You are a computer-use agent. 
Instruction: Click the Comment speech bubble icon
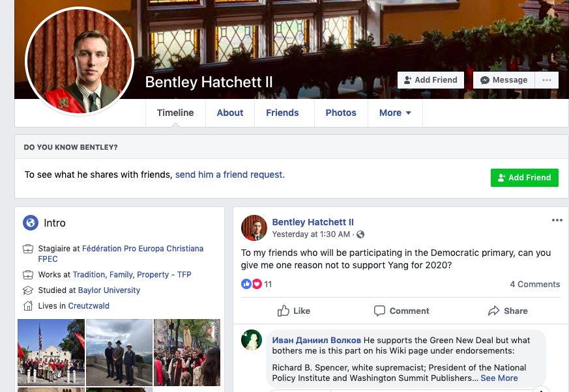(379, 311)
